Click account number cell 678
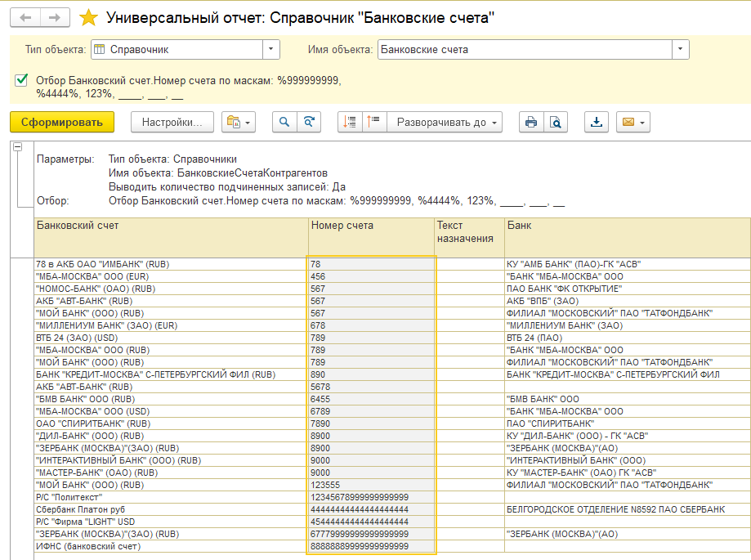 [x=371, y=325]
